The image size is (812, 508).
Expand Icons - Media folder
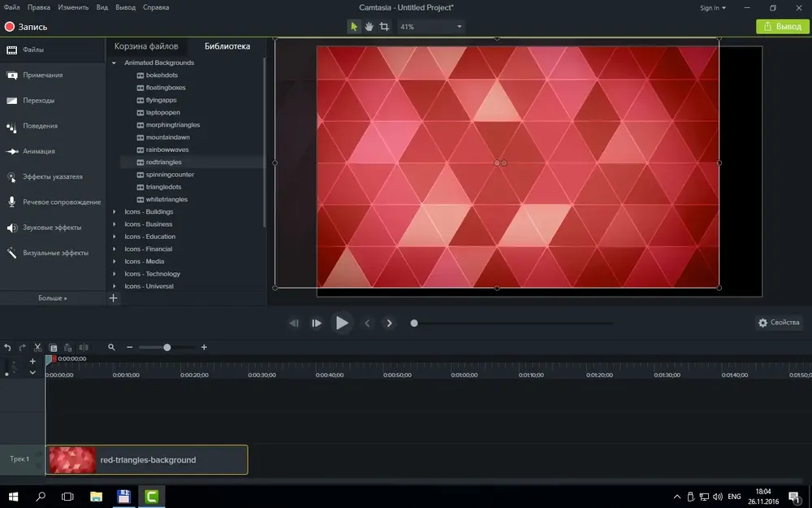pyautogui.click(x=114, y=261)
